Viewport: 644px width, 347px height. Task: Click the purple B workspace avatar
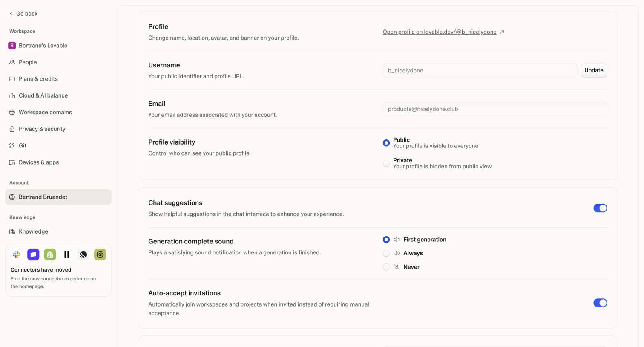pyautogui.click(x=12, y=46)
